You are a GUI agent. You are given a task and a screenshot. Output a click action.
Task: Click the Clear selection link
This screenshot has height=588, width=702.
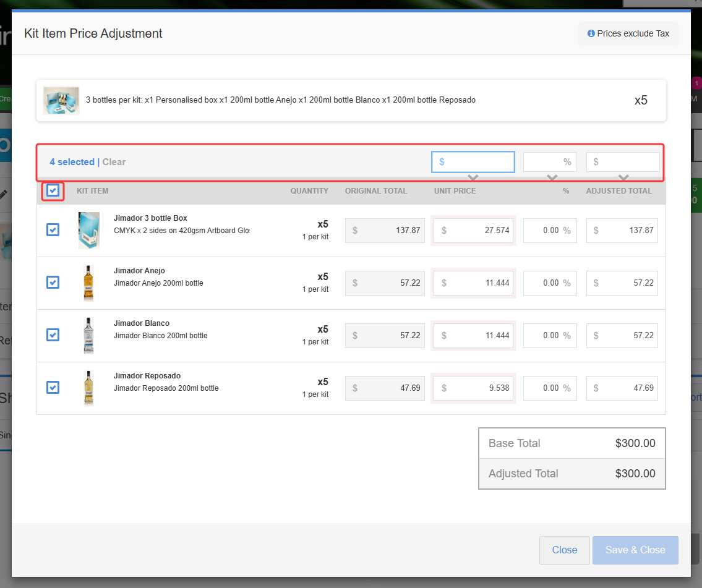click(114, 162)
